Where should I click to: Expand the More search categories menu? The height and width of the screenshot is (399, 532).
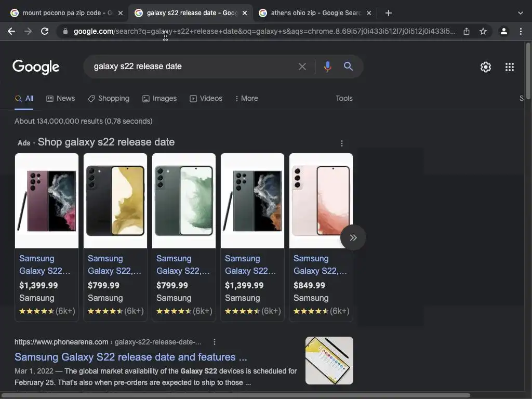pyautogui.click(x=247, y=98)
